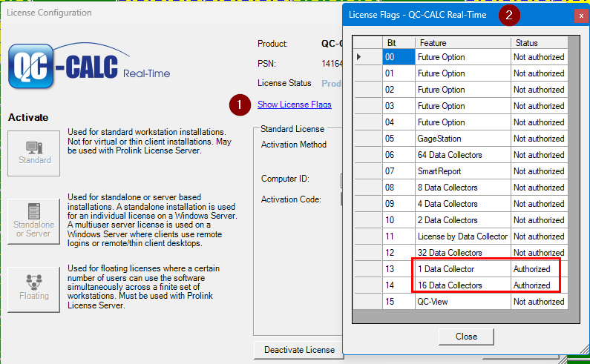Image resolution: width=590 pixels, height=364 pixels.
Task: Click Bit cell 00
Action: pyautogui.click(x=399, y=57)
